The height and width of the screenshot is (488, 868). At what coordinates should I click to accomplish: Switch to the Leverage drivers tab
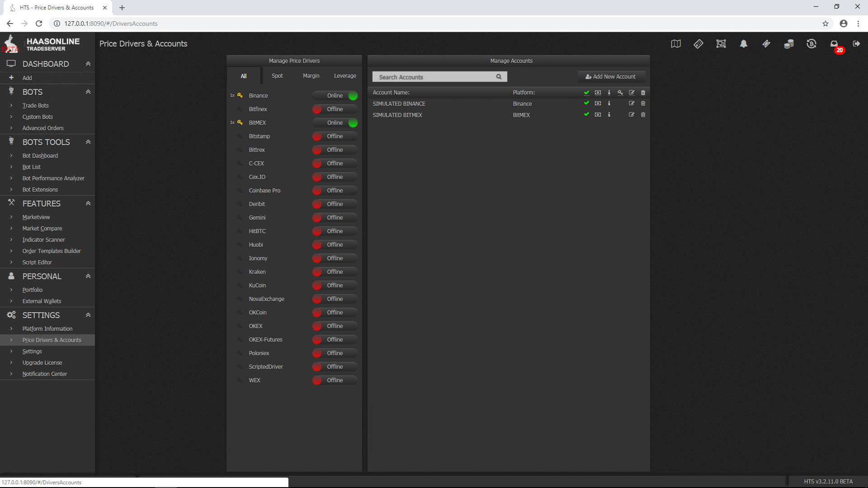click(x=345, y=76)
